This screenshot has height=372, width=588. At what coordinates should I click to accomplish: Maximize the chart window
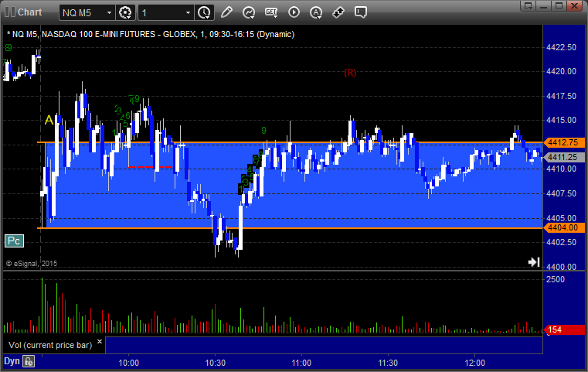point(559,5)
